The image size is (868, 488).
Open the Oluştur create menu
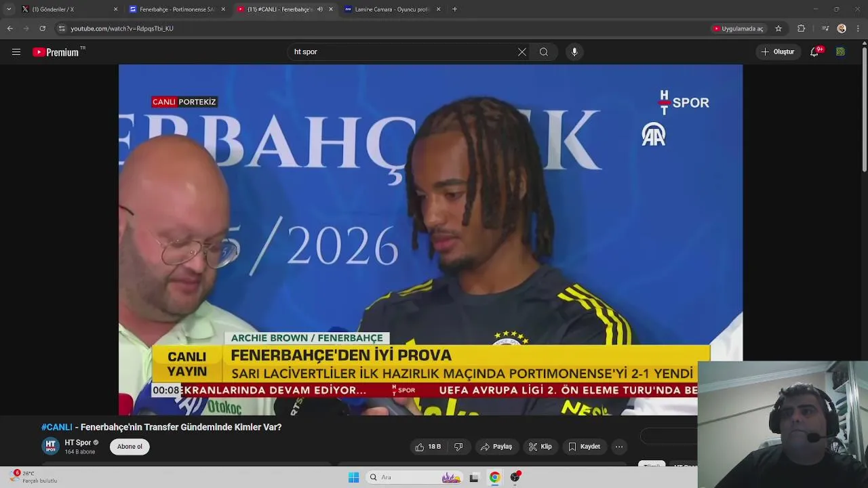[778, 52]
